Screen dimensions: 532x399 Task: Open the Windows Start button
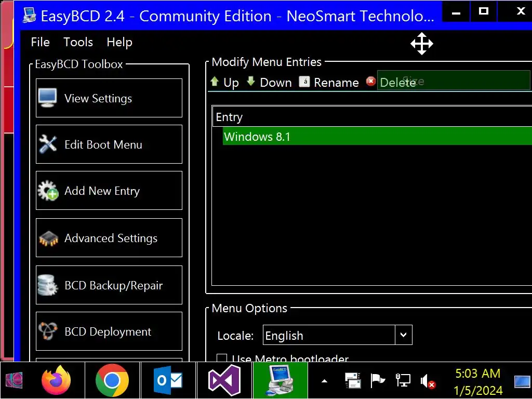click(14, 380)
